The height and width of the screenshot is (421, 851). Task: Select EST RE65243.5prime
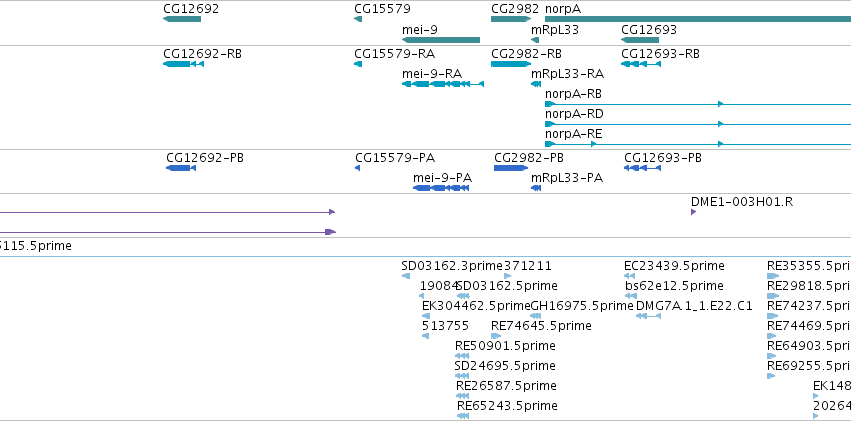pos(463,416)
